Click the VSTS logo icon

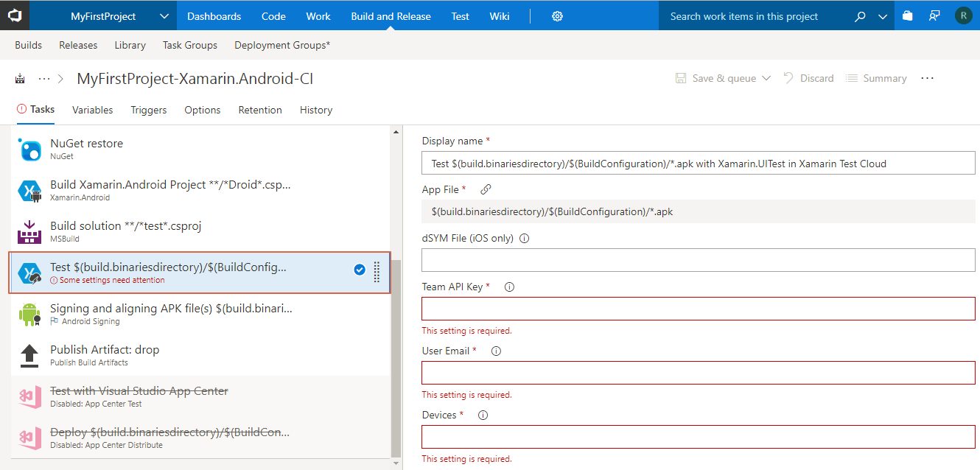pyautogui.click(x=15, y=15)
